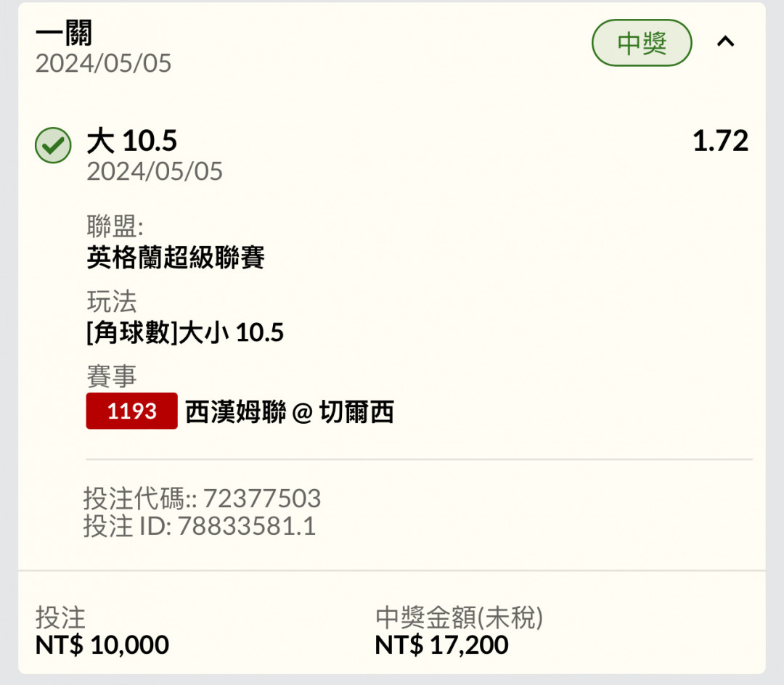Viewport: 784px width, 685px height.
Task: Select the [角球數]大小 10.5 play type text
Action: (x=185, y=333)
